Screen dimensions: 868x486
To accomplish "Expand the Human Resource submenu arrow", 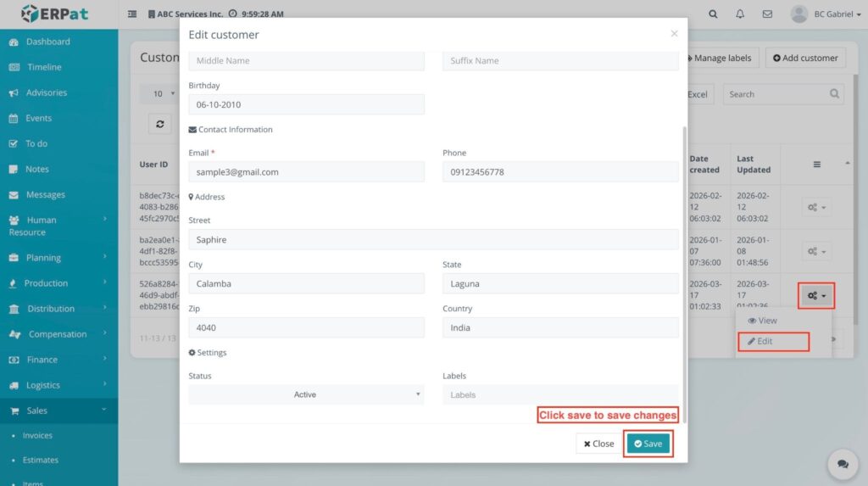I will pyautogui.click(x=104, y=219).
